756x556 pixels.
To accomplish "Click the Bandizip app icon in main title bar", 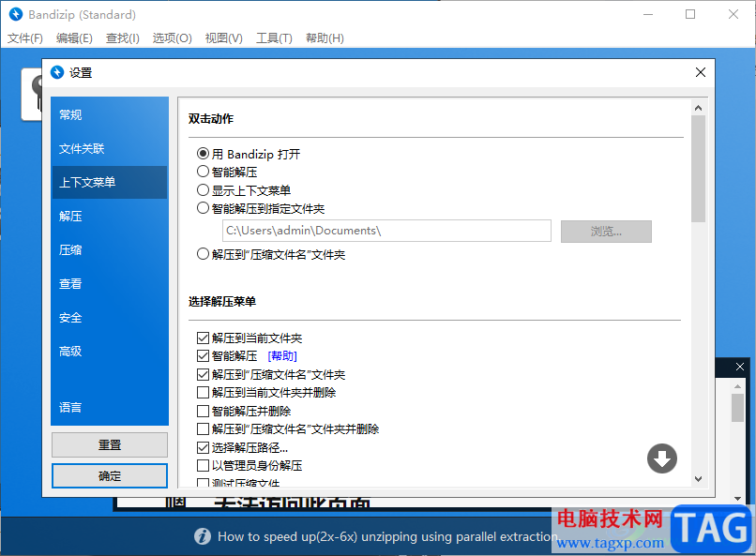I will 16,14.
